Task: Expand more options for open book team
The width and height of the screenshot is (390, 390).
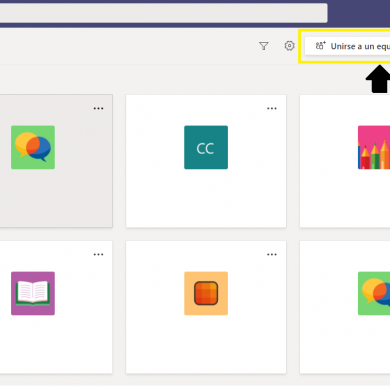Action: 98,255
